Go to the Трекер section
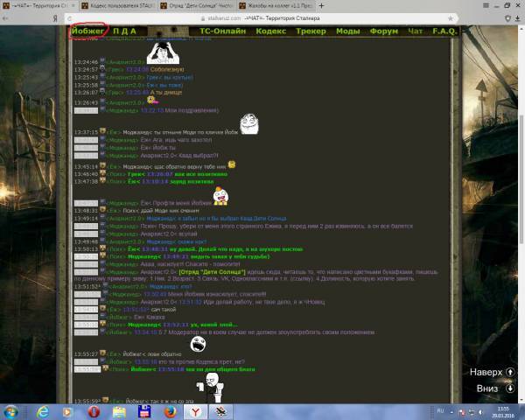525x420 pixels. (x=311, y=31)
